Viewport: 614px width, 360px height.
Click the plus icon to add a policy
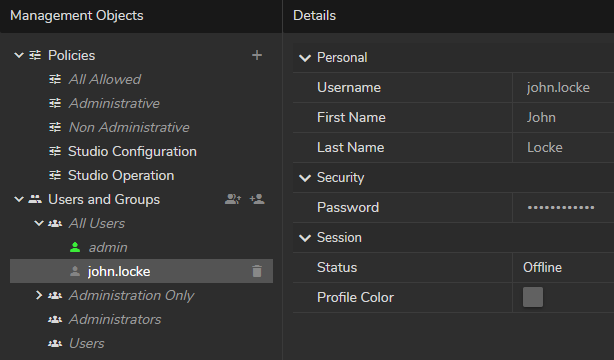coord(257,55)
